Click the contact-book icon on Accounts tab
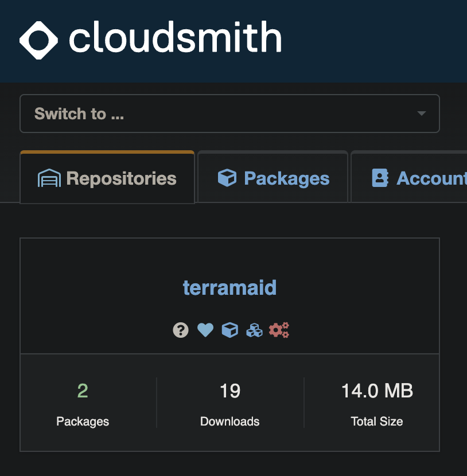 click(380, 178)
